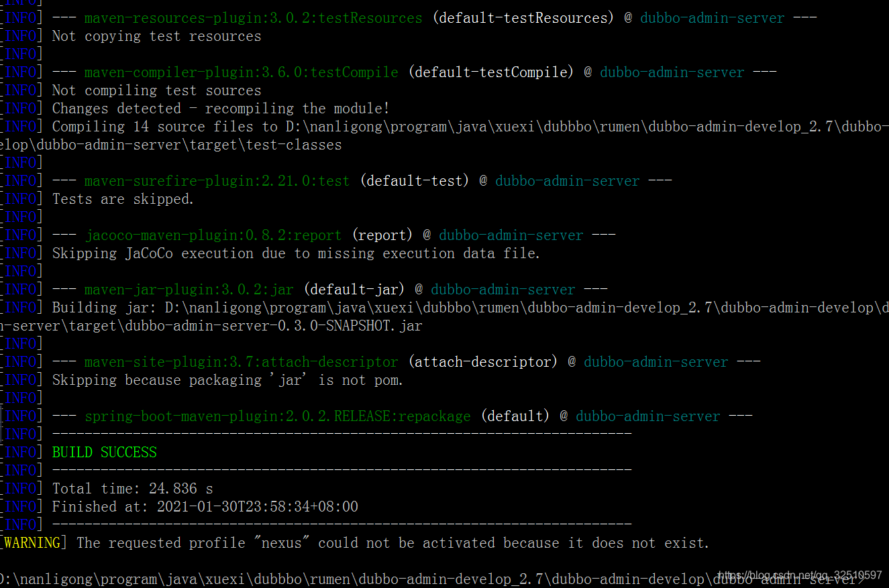Click jacoco-maven-plugin:0.8.2:report text

(213, 235)
